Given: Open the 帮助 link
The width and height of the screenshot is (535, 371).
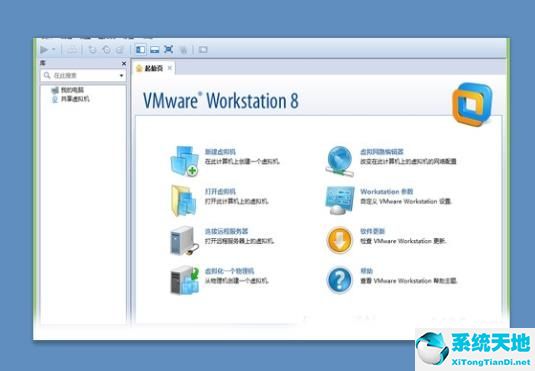Looking at the screenshot, I should tap(366, 271).
